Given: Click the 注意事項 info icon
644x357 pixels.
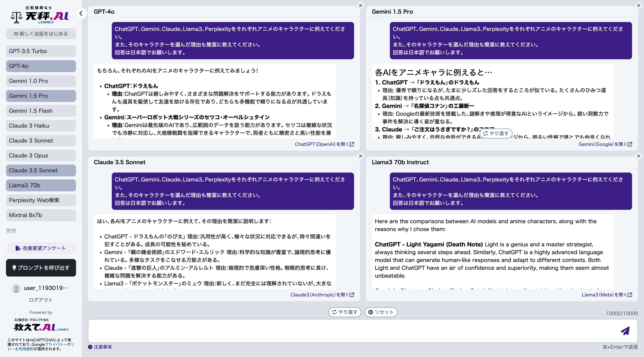Looking at the screenshot, I should click(x=90, y=347).
